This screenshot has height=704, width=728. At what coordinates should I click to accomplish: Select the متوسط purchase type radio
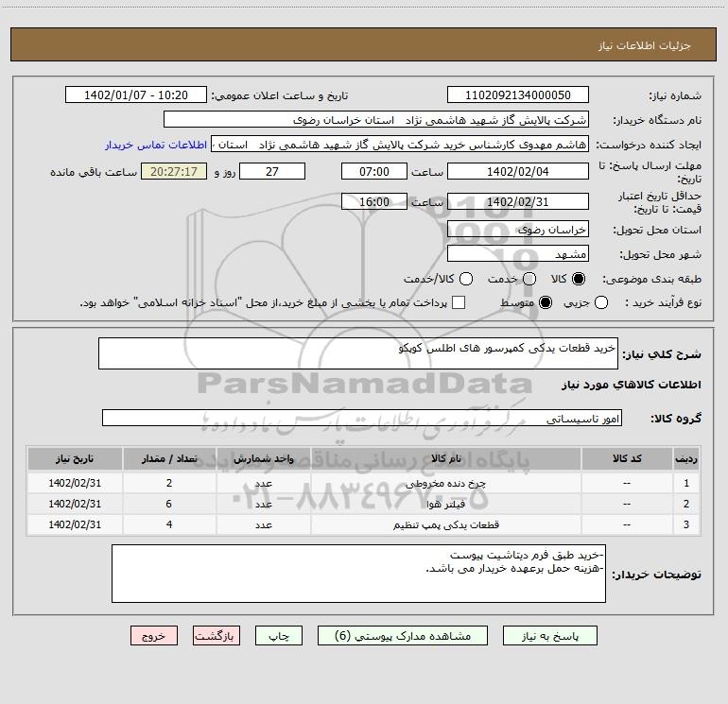546,302
